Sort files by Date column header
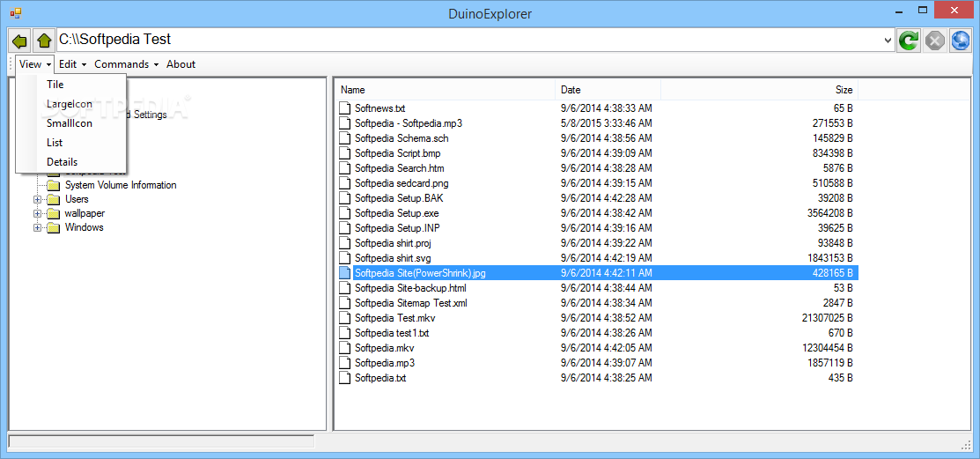Image resolution: width=980 pixels, height=459 pixels. pyautogui.click(x=608, y=90)
